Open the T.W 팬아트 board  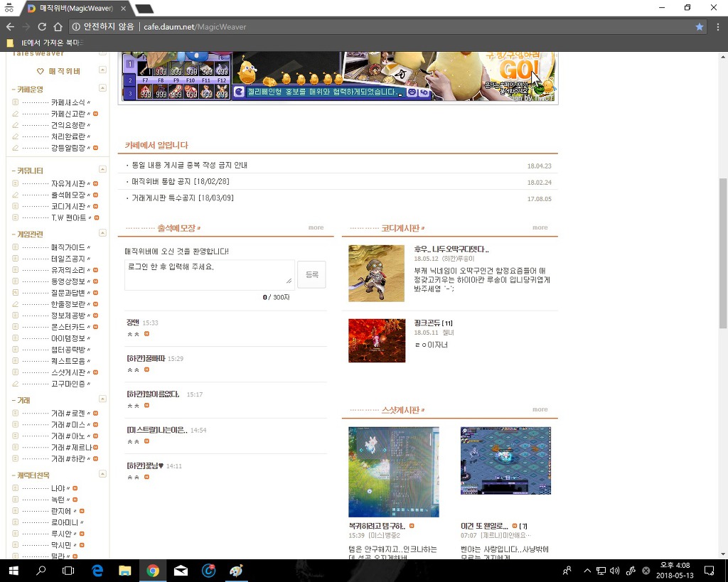click(x=69, y=217)
